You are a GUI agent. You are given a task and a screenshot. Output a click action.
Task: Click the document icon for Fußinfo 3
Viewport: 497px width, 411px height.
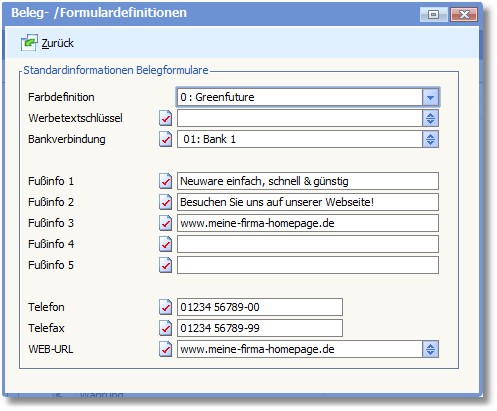(x=165, y=223)
